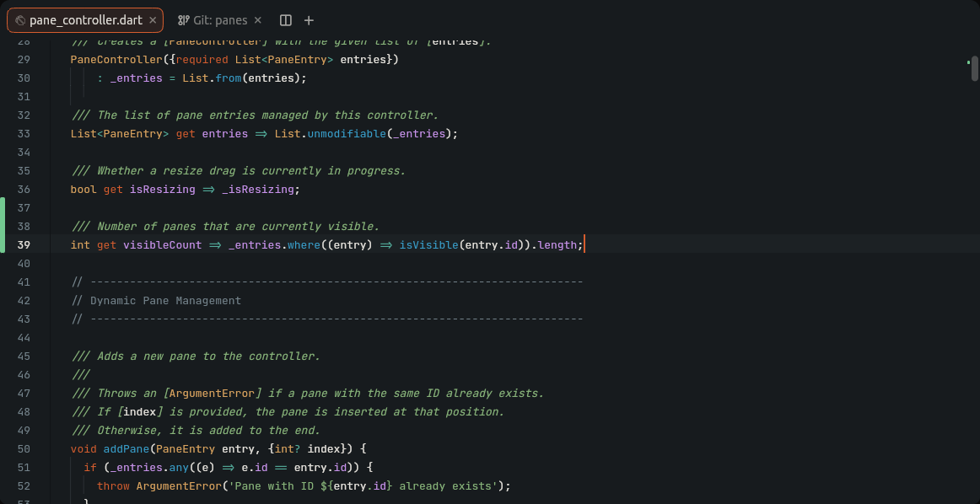Image resolution: width=980 pixels, height=504 pixels.
Task: Click the 'Adds a new pane' doc comment
Action: [x=196, y=356]
